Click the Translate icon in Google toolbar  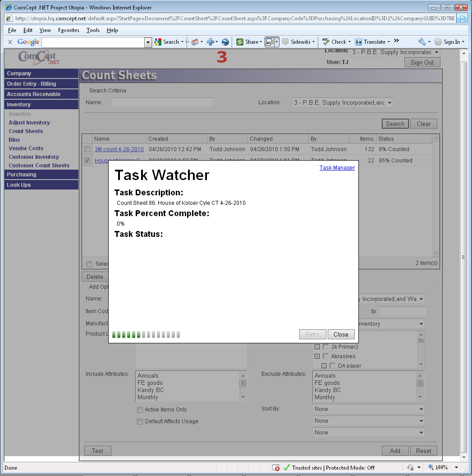358,42
